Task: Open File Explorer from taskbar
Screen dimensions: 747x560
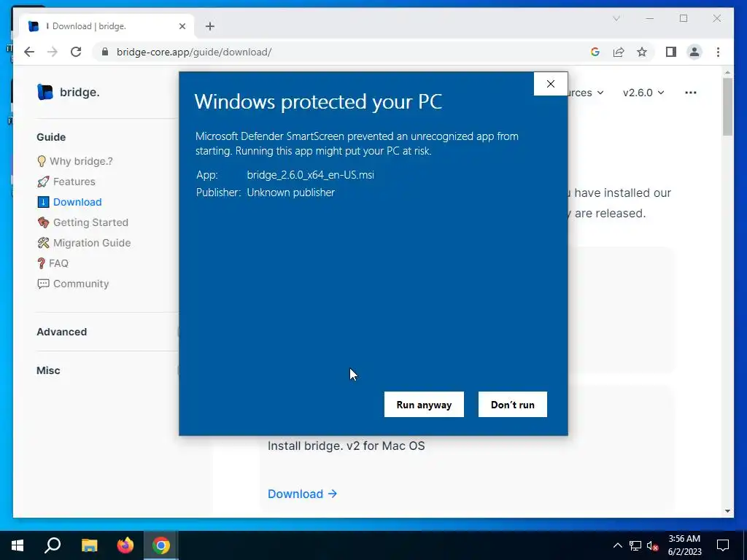Action: click(x=89, y=545)
